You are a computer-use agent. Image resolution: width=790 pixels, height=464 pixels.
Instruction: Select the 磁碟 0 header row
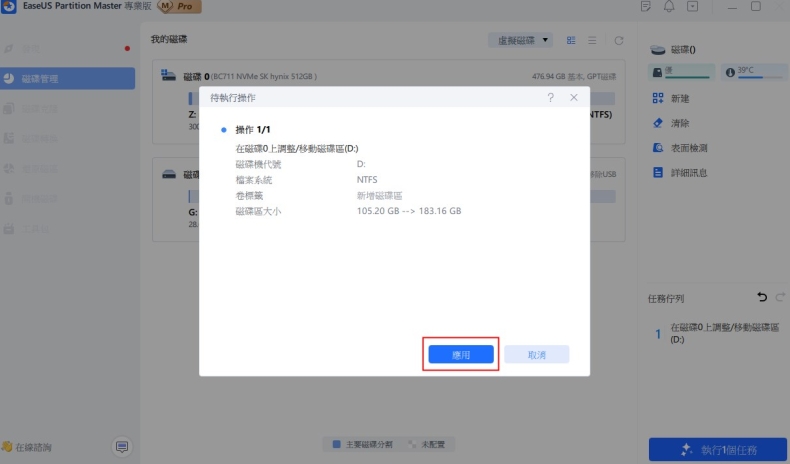pyautogui.click(x=388, y=77)
